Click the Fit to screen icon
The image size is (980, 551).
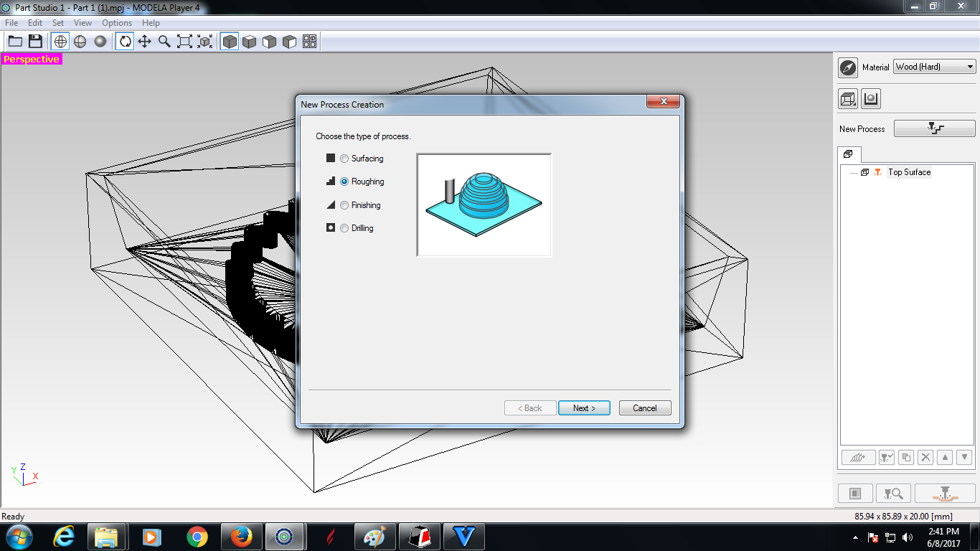click(x=185, y=42)
